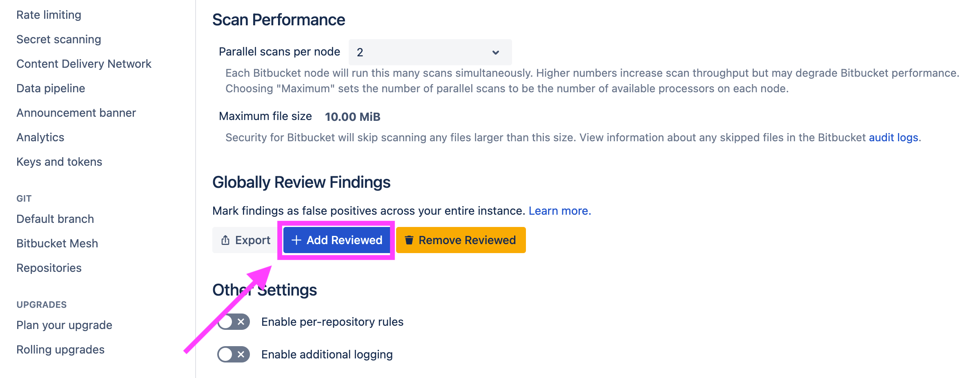Screen dimensions: 980x378
Task: Open Default branch under GIT section
Action: point(55,219)
